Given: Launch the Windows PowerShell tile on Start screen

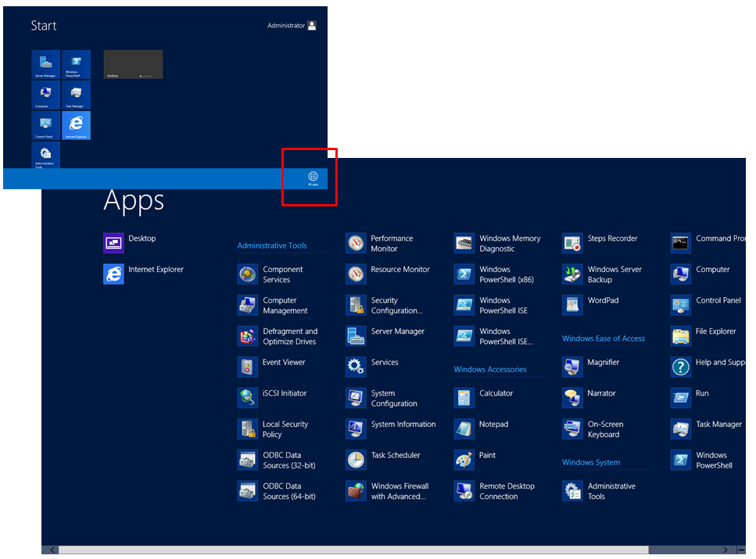Looking at the screenshot, I should pos(76,64).
